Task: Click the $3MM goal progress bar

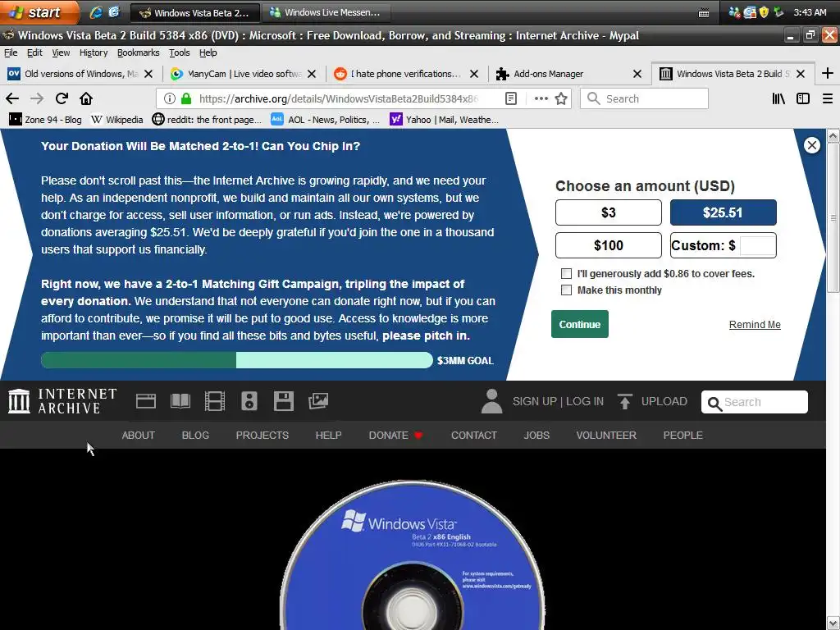Action: [237, 360]
